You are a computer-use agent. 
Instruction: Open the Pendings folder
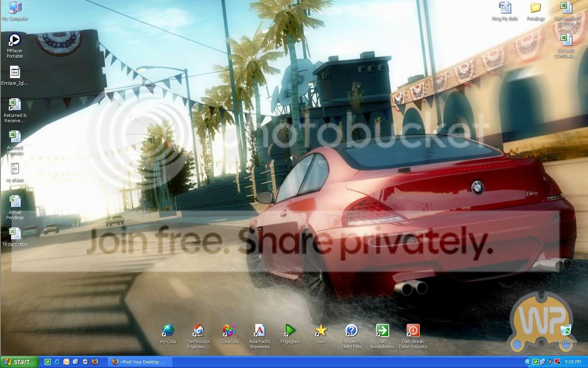tap(535, 11)
